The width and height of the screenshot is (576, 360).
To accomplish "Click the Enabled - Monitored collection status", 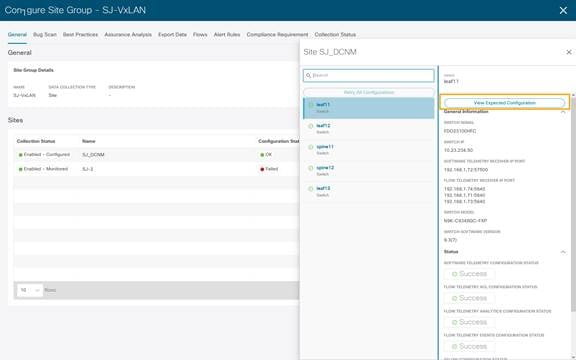I will [x=43, y=169].
